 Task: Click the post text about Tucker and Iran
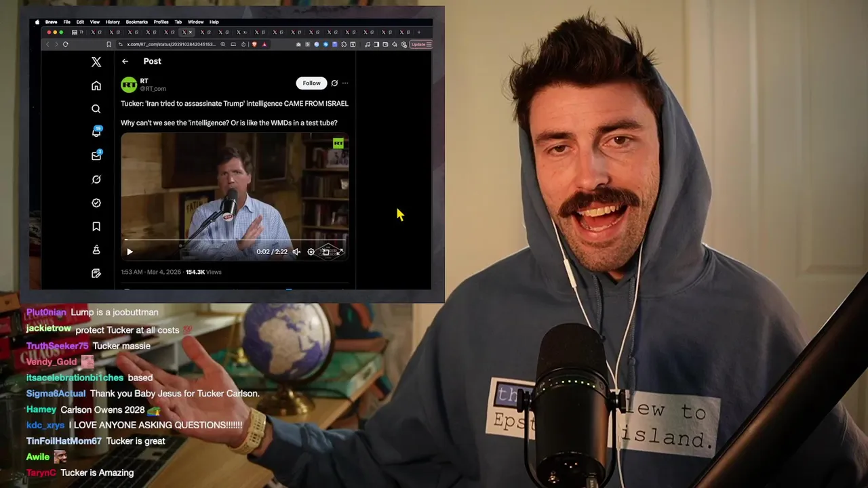(x=235, y=104)
